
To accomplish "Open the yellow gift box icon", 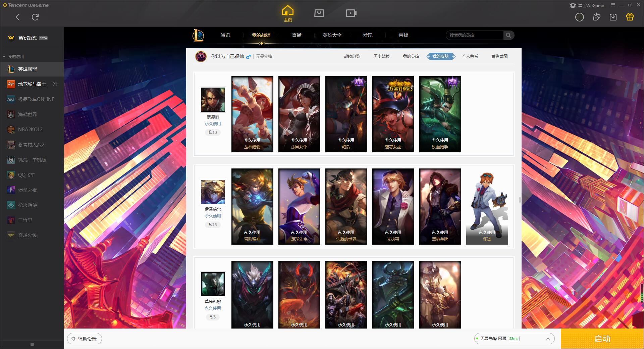I will (x=630, y=17).
